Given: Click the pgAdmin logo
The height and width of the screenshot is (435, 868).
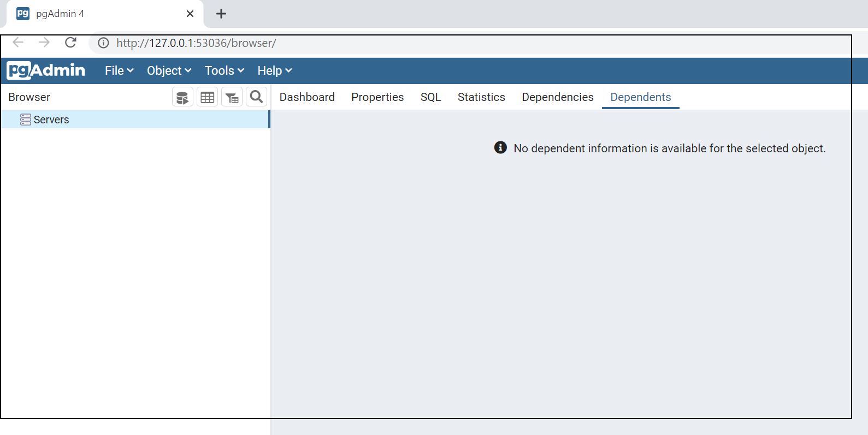Looking at the screenshot, I should pyautogui.click(x=46, y=70).
